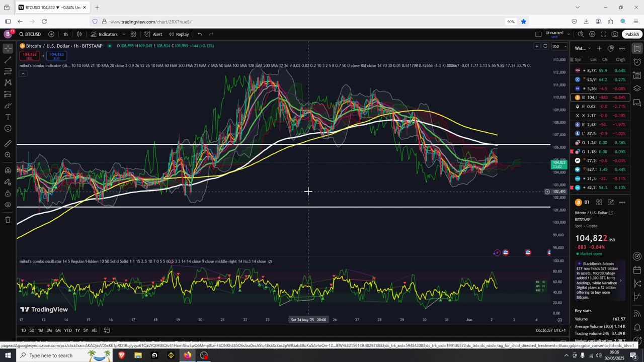Open indicator templates grid
The image size is (644, 362).
(133, 34)
